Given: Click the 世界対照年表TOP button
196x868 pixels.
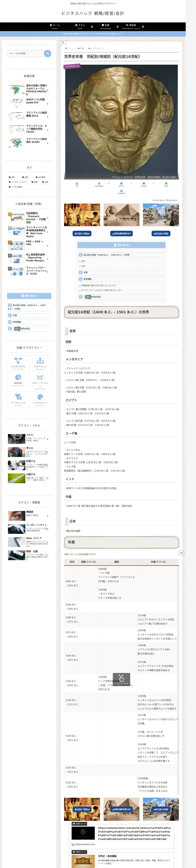Looking at the screenshot, I should [x=121, y=233].
